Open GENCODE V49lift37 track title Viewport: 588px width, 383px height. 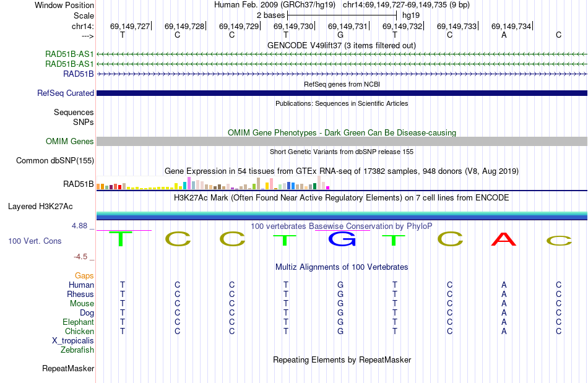pyautogui.click(x=341, y=45)
